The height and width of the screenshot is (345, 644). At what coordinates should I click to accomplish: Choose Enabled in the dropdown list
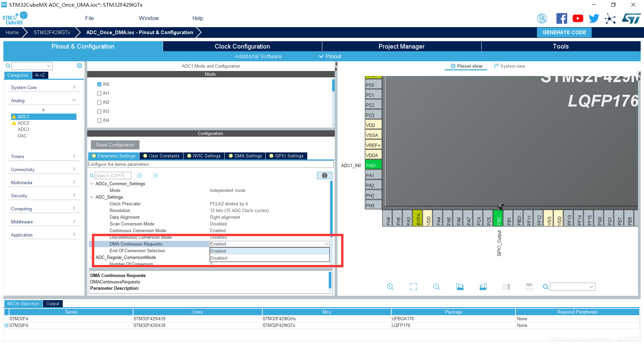click(269, 251)
